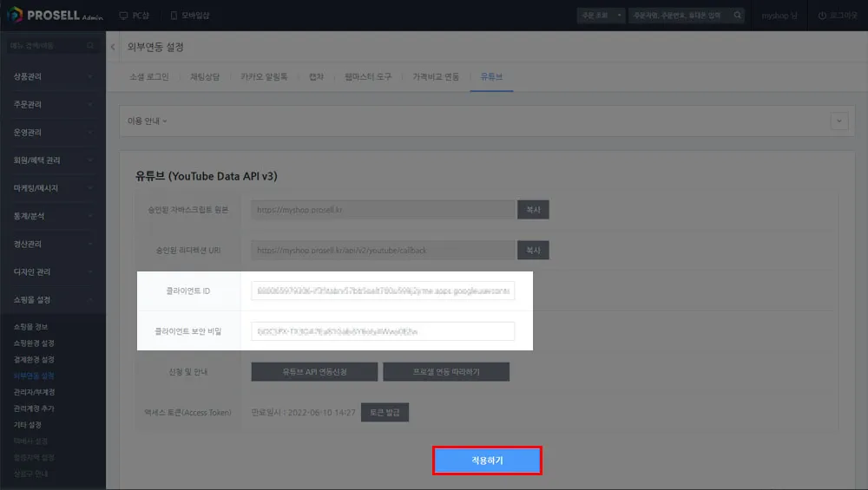This screenshot has height=490, width=868.
Task: Click the 유튜브 (YouTube Data API v3) heading
Action: click(207, 176)
